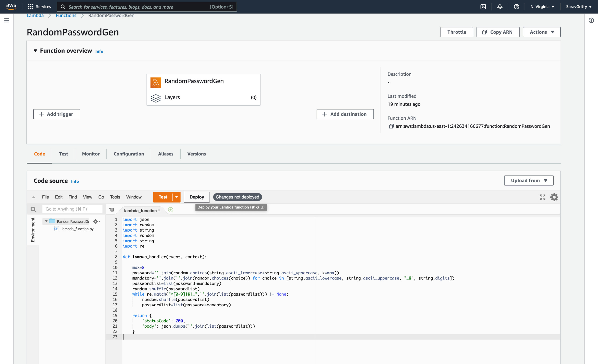Image resolution: width=598 pixels, height=364 pixels.
Task: Open the Lambda breadcrumb link
Action: click(x=35, y=15)
